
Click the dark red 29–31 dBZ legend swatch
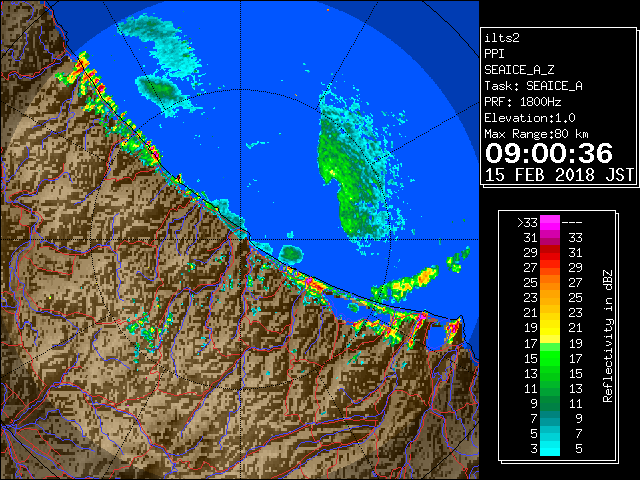(550, 253)
